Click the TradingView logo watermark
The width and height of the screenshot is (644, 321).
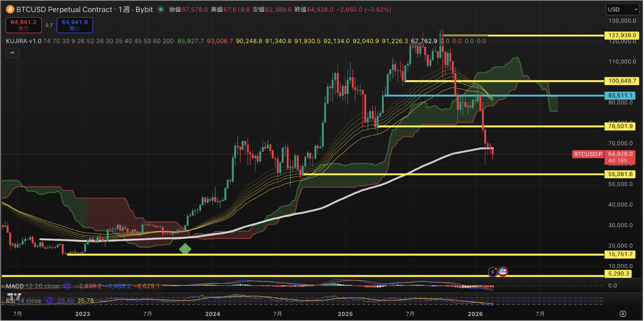click(14, 296)
